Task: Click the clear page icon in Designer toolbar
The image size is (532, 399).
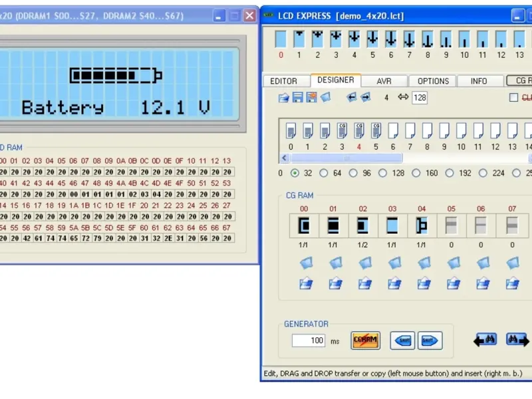Action: pos(325,97)
